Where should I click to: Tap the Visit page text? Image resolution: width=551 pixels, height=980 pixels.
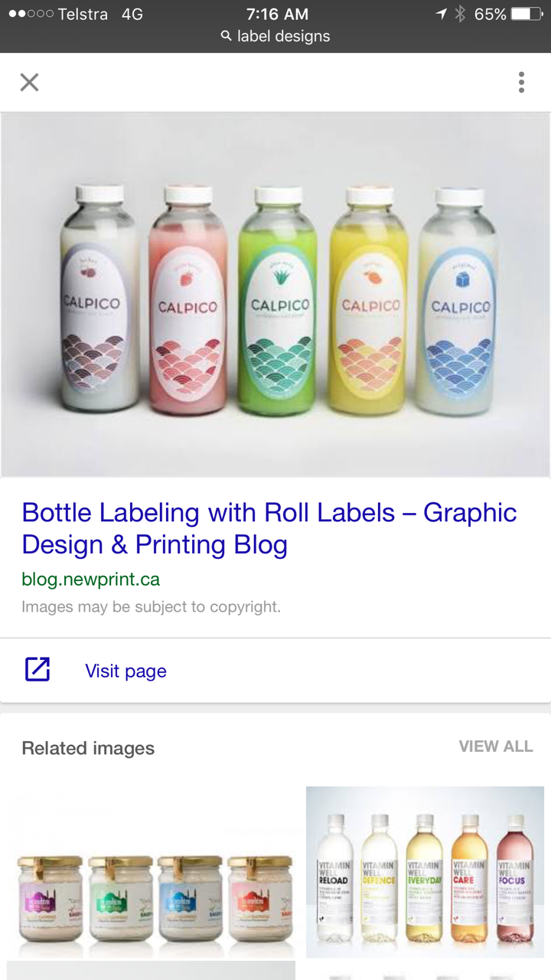coord(126,671)
